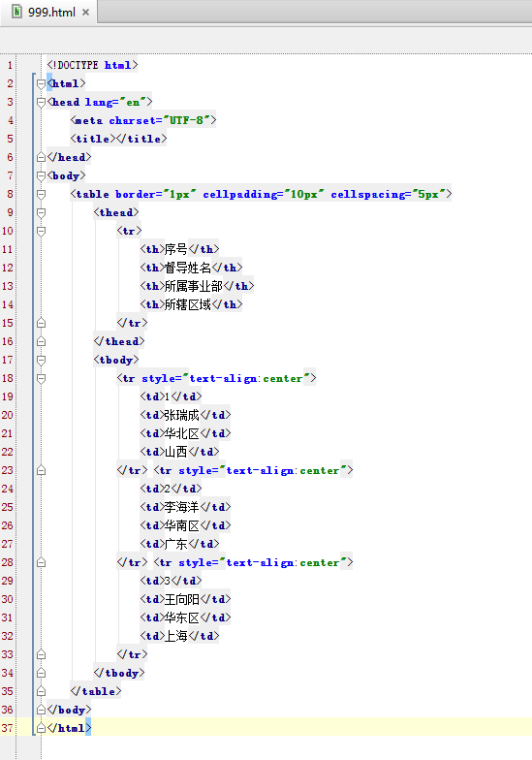The image size is (532, 760).
Task: Click line number 8 in the gutter
Action: 10,194
